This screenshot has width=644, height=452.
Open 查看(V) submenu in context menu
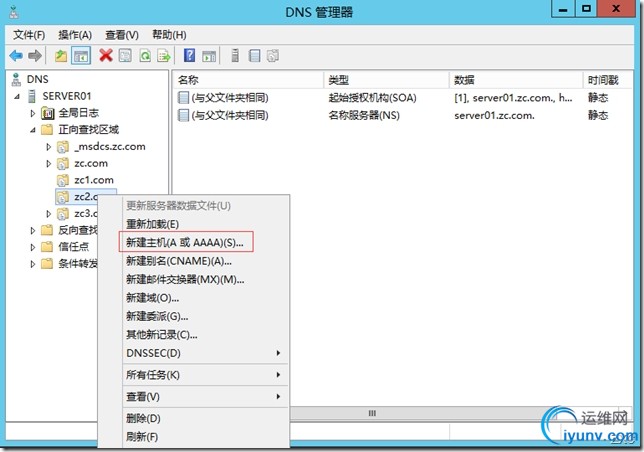[204, 397]
